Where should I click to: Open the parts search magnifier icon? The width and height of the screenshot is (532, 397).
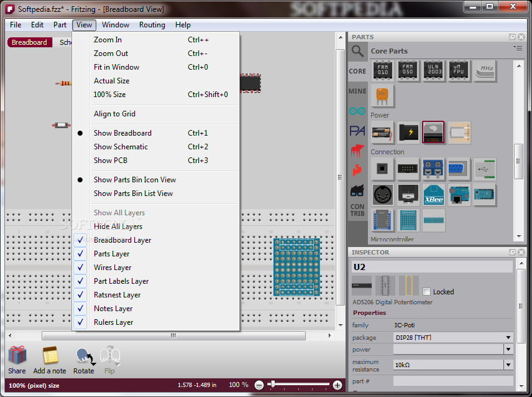[x=357, y=51]
